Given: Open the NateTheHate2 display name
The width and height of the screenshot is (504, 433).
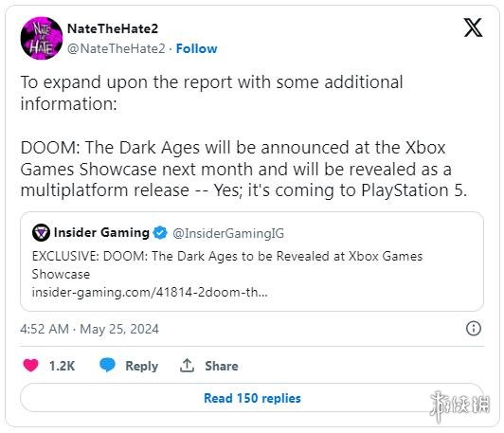Looking at the screenshot, I should 113,28.
